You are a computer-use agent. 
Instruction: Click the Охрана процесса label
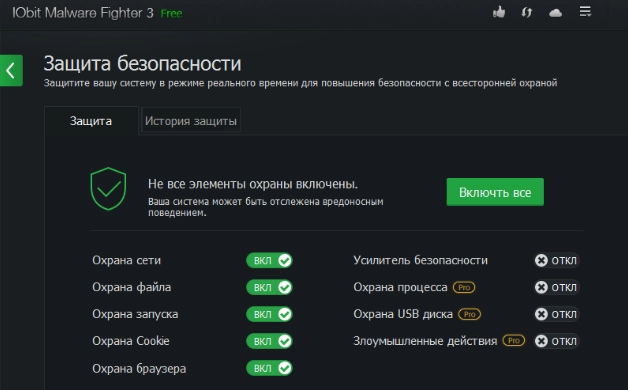point(401,287)
